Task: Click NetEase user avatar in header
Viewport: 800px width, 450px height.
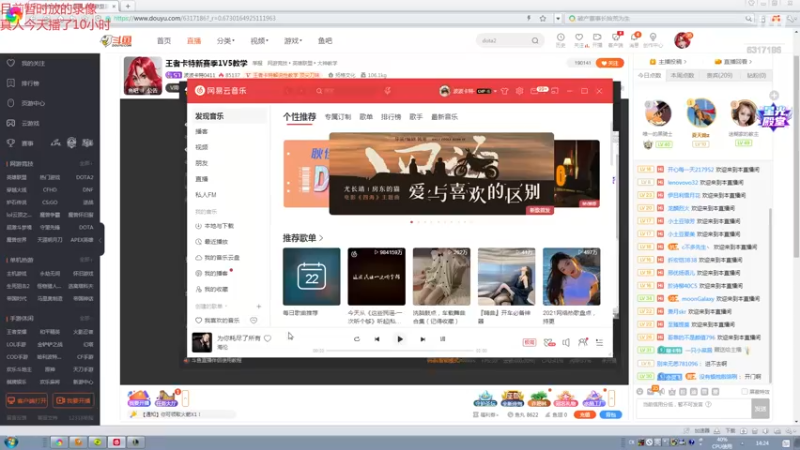Action: coord(444,91)
